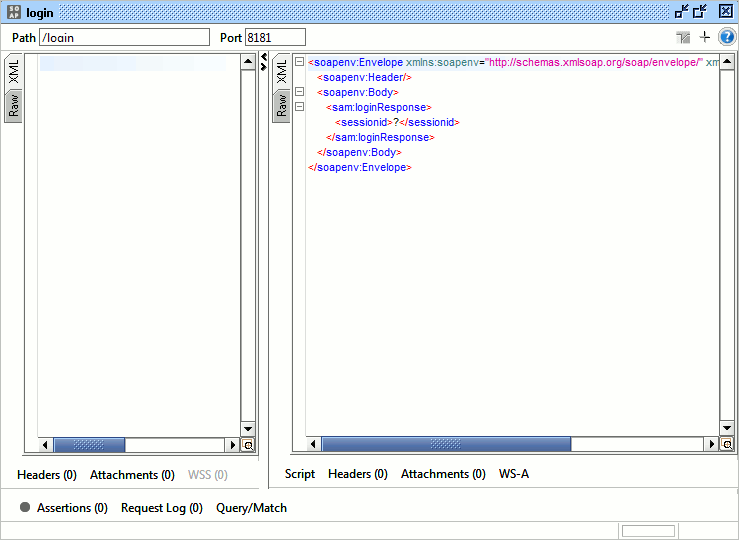Image resolution: width=739 pixels, height=540 pixels.
Task: Open the Request Log (0) tab
Action: (162, 507)
